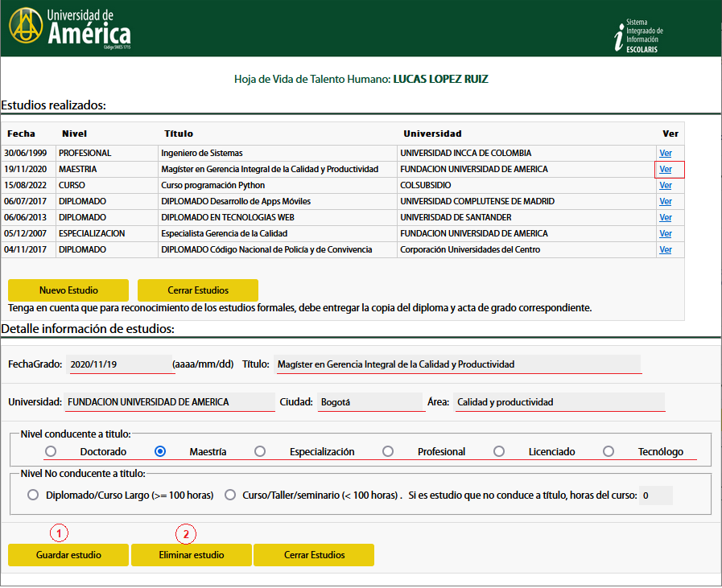Screen dimensions: 722x588
Task: Click the date cell 04/11/2017
Action: pyautogui.click(x=28, y=250)
